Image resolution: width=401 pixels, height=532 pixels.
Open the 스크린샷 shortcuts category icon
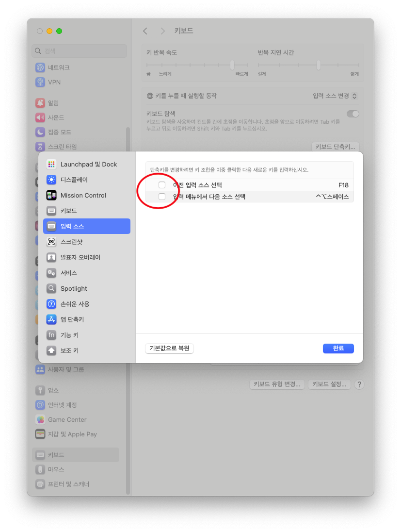tap(51, 242)
